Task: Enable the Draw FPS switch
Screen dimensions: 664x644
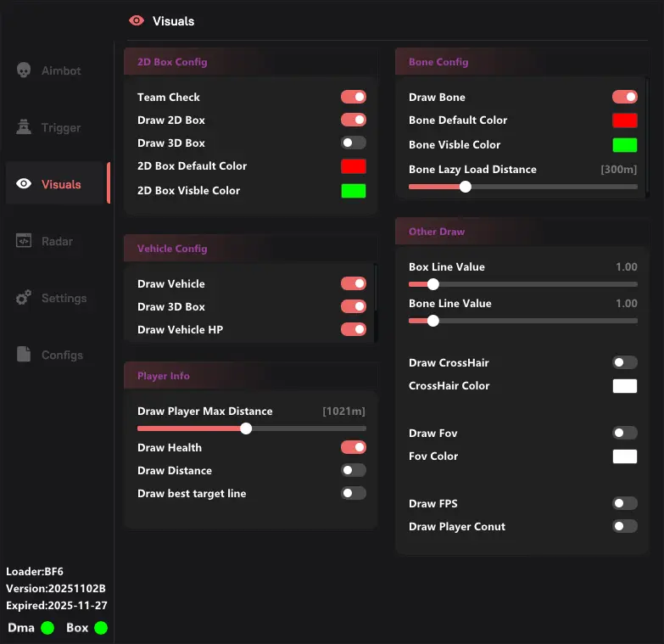Action: 625,504
